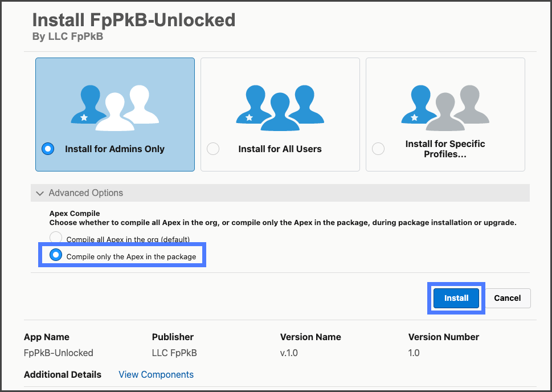Choose Compile only the Apex in package

[x=56, y=255]
